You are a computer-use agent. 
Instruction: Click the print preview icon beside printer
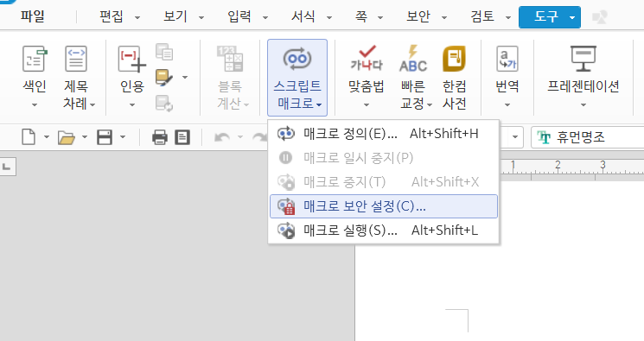click(182, 137)
